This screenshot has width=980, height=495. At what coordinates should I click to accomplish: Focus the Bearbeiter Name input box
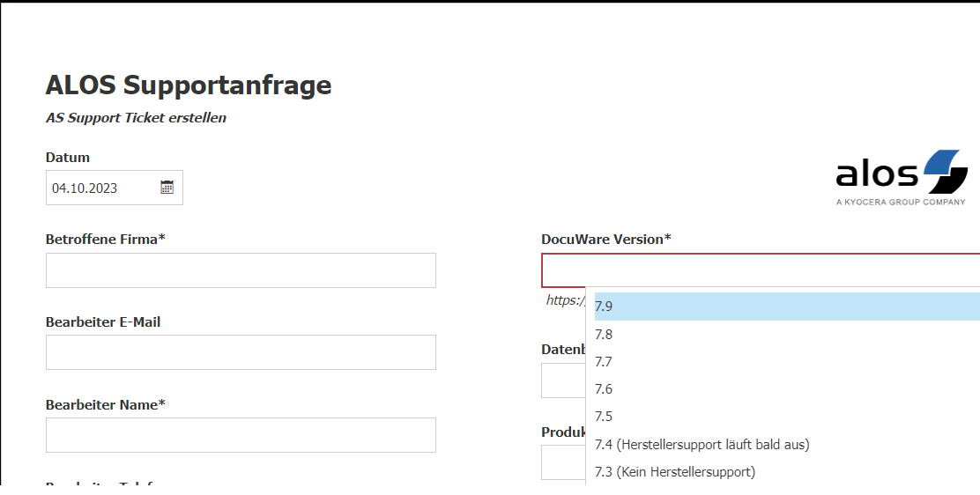tap(241, 435)
